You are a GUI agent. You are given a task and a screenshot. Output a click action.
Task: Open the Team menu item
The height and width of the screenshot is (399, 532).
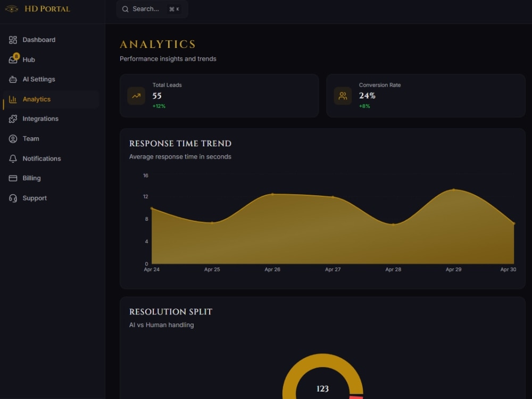(x=51, y=139)
